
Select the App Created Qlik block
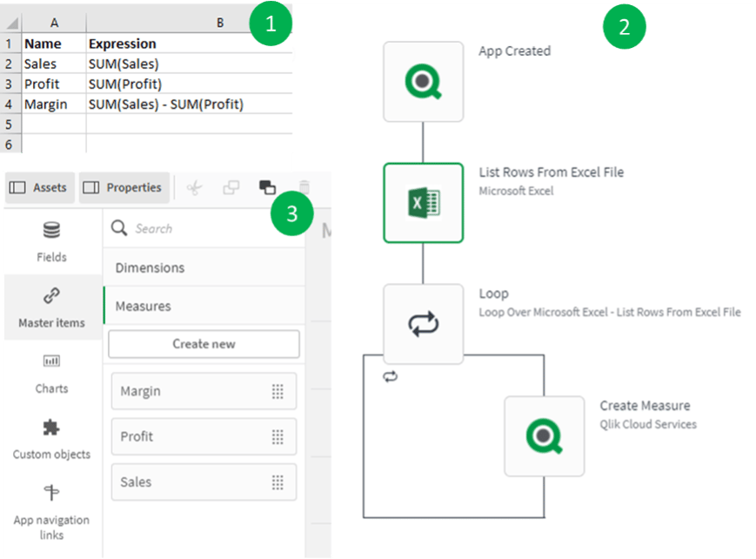pyautogui.click(x=424, y=82)
